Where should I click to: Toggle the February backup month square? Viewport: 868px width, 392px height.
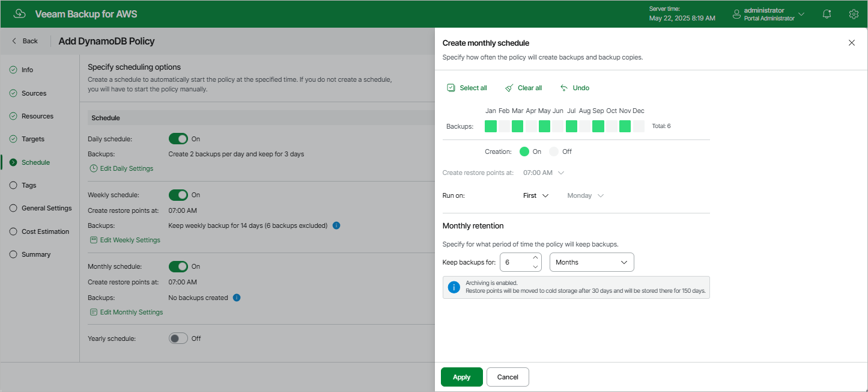point(504,126)
